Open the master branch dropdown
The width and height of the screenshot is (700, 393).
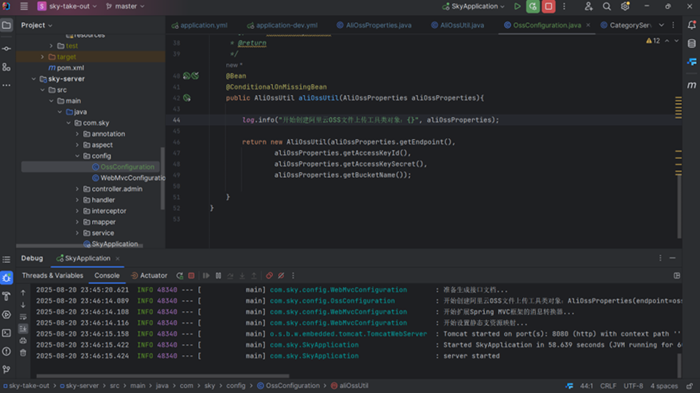[125, 6]
